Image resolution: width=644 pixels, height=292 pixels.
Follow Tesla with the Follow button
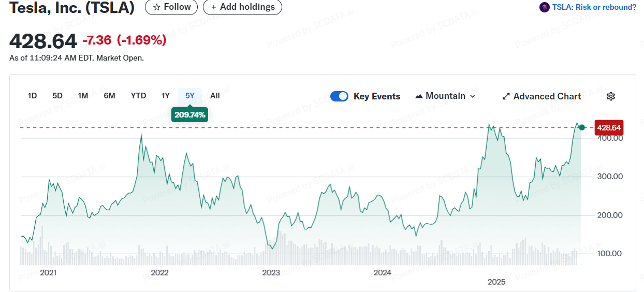171,7
